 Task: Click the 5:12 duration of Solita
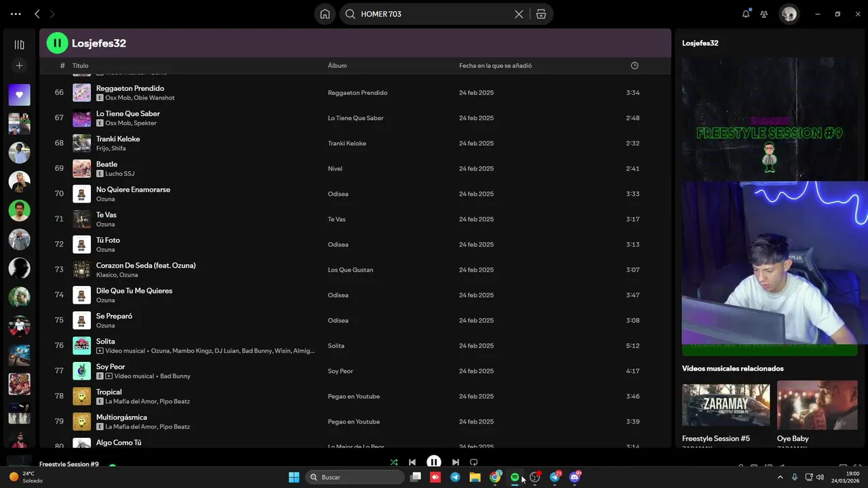[633, 346]
